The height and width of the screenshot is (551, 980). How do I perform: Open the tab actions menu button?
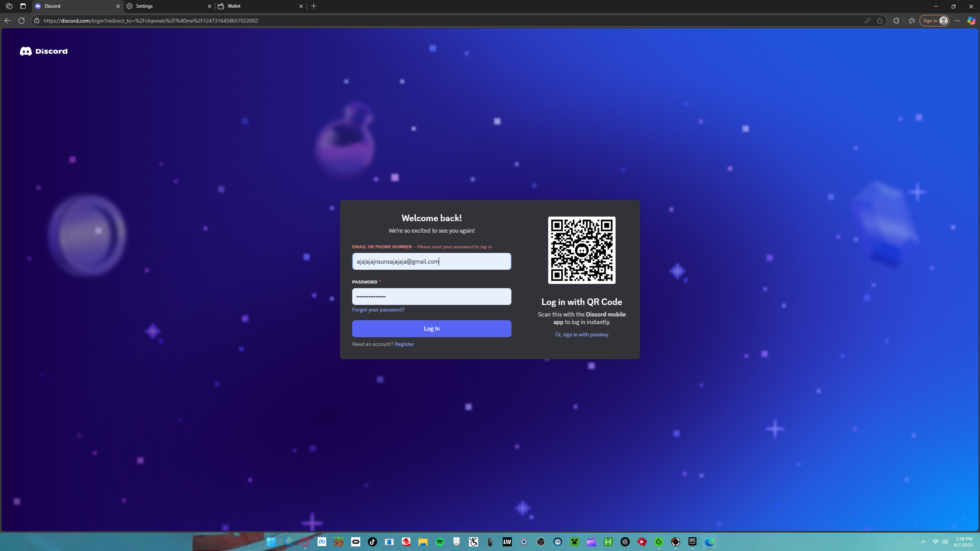pos(23,6)
